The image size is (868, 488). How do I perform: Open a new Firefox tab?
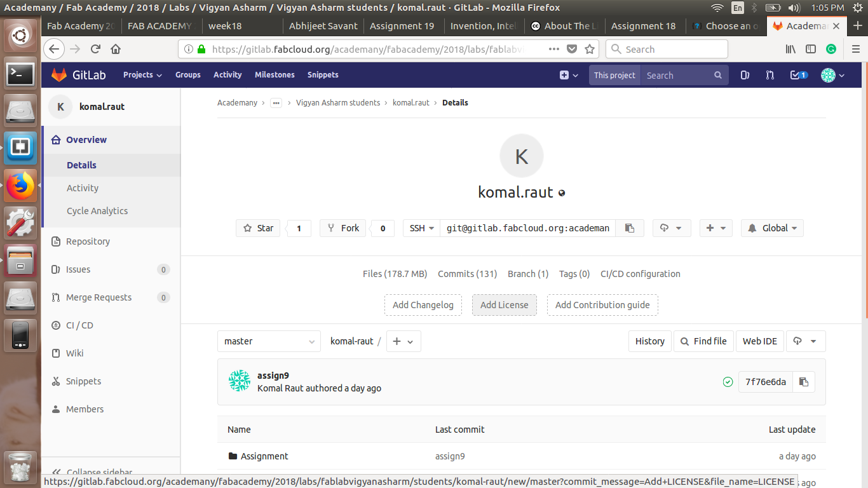coord(858,26)
